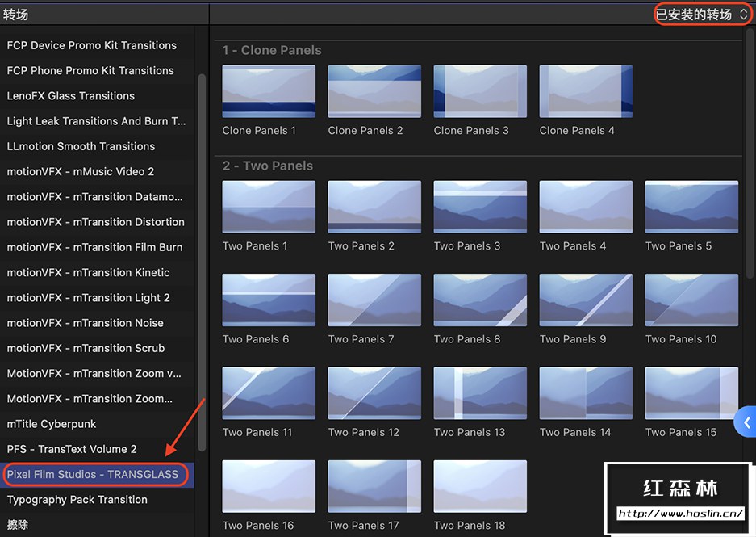Pick Two Panels 15 transition thumbnail
The image size is (756, 537).
point(691,393)
